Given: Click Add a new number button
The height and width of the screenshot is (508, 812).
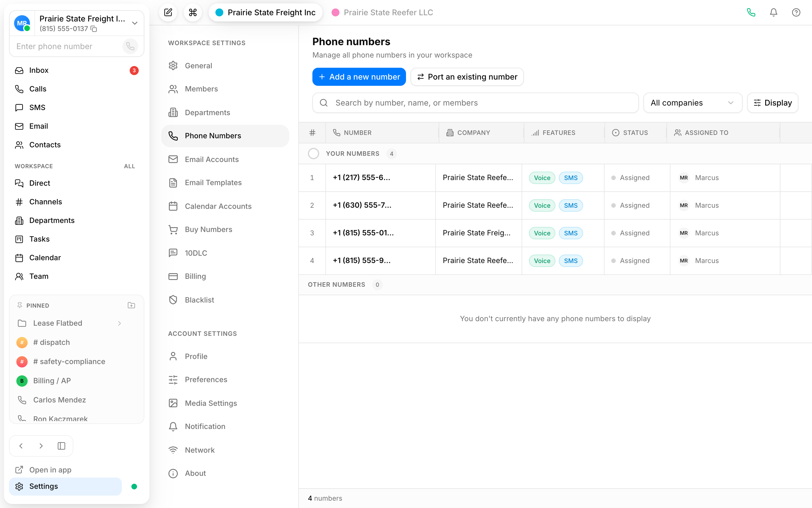Looking at the screenshot, I should [x=359, y=77].
